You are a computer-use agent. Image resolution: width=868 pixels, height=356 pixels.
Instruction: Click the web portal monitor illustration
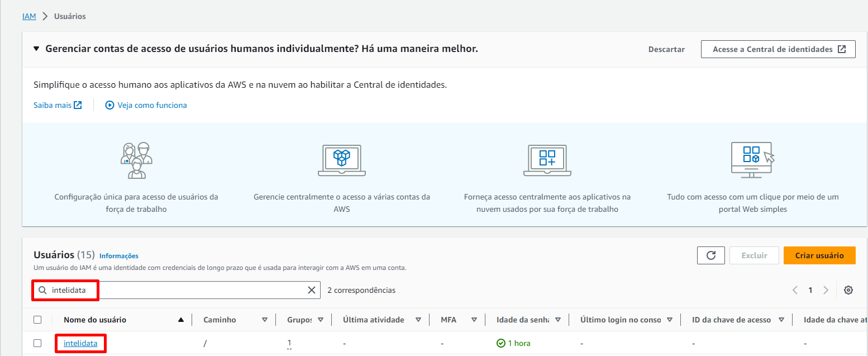tap(752, 160)
